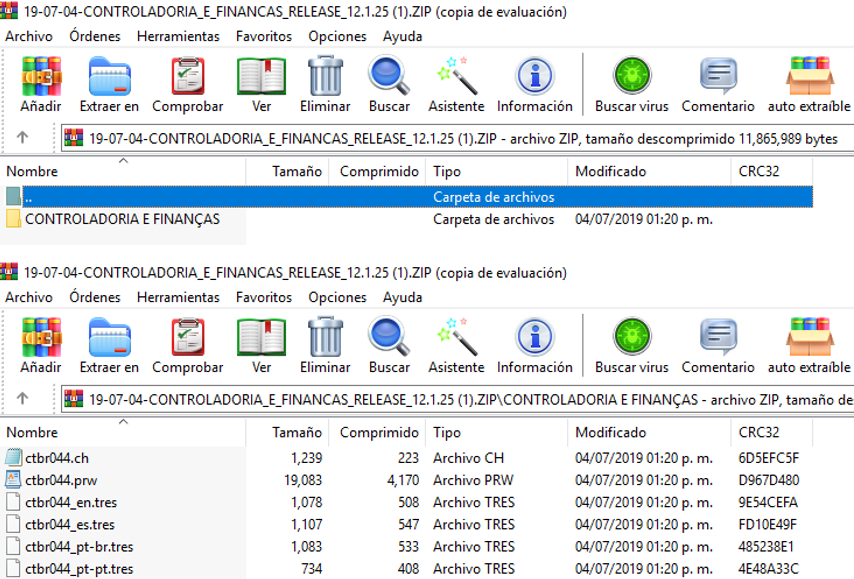The image size is (854, 579).
Task: Click Eliminar trash icon in the top window
Action: 325,77
